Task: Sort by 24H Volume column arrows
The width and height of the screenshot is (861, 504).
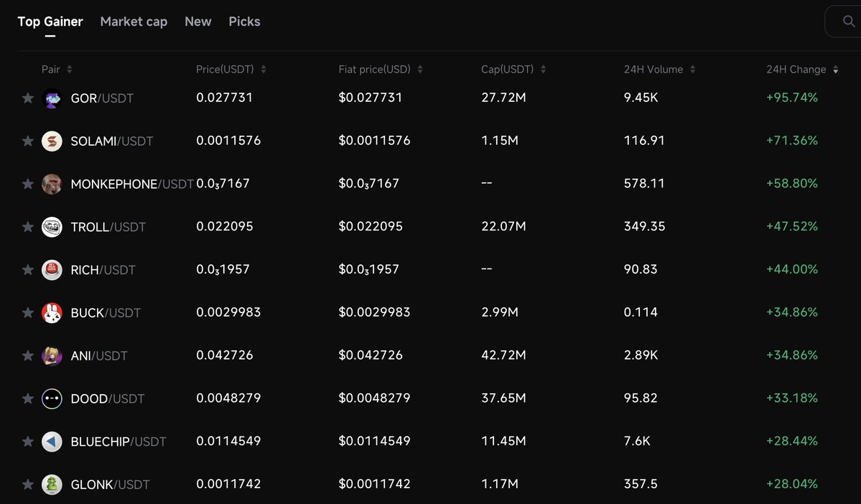Action: pyautogui.click(x=692, y=69)
